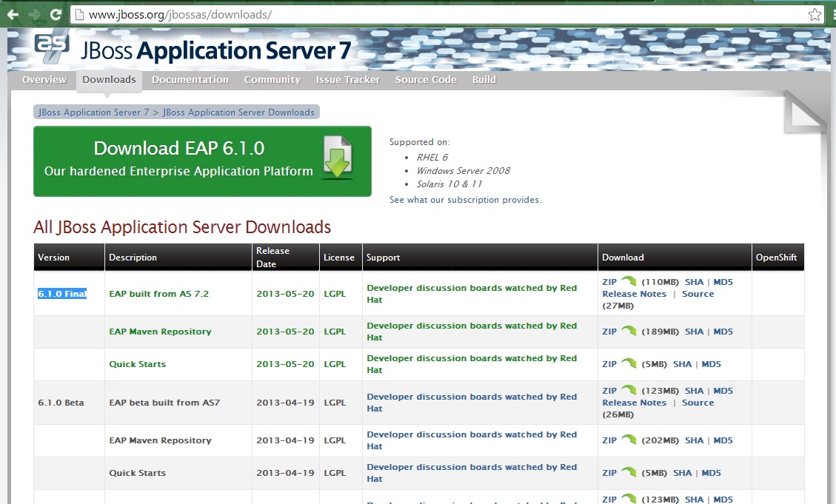This screenshot has width=836, height=504.
Task: Click the download arrow next to Quick Starts ZIP
Action: point(627,363)
